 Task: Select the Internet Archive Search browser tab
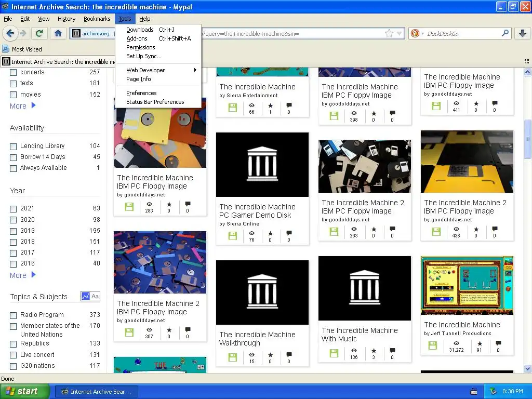pyautogui.click(x=58, y=61)
